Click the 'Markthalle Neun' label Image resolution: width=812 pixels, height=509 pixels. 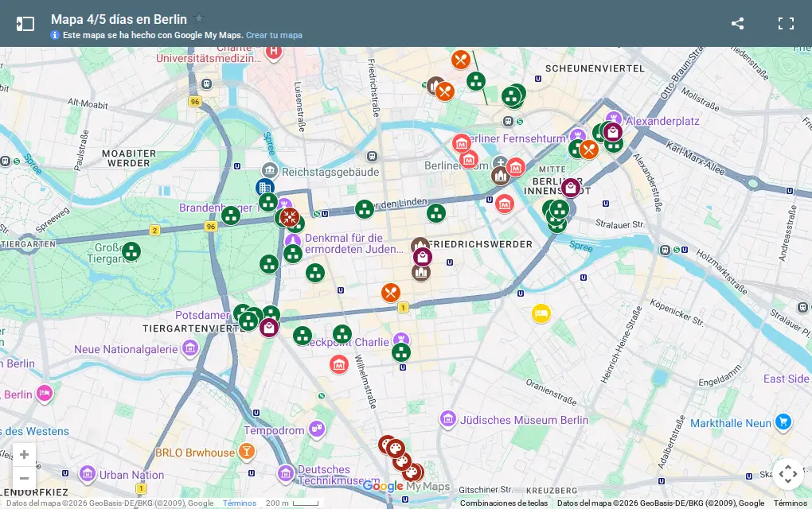731,423
